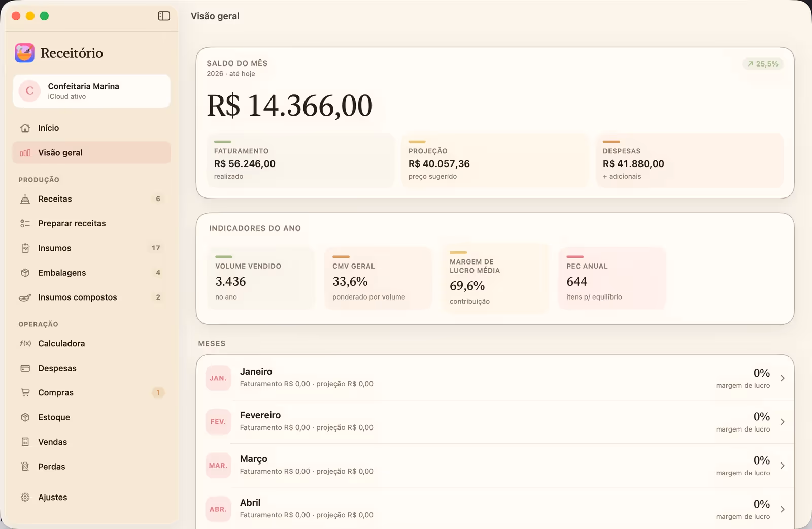Open Calculadora in the sidebar
Screen dimensions: 812x529
coord(91,344)
